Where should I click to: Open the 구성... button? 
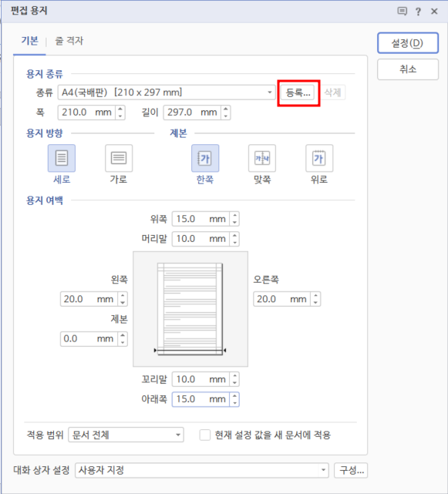click(351, 470)
